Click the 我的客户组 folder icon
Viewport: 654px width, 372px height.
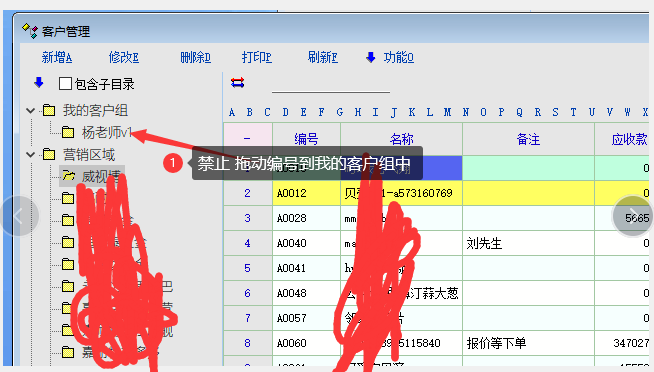pyautogui.click(x=49, y=110)
